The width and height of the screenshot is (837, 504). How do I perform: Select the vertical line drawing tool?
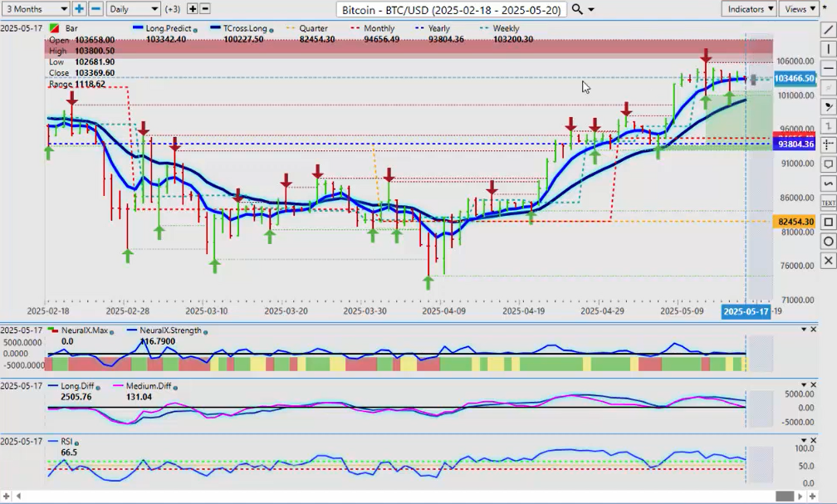coord(828,50)
